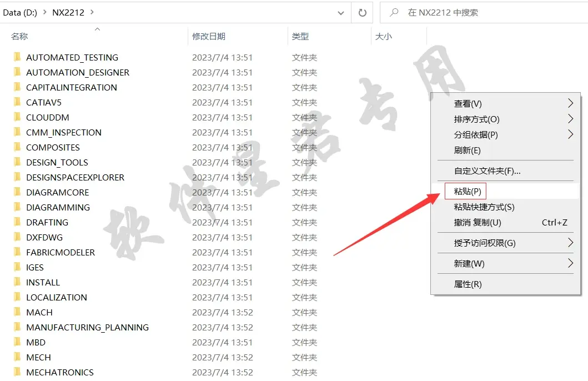Viewport: 588px width, 381px height.
Task: Click the COMPOSITES folder icon
Action: [17, 147]
